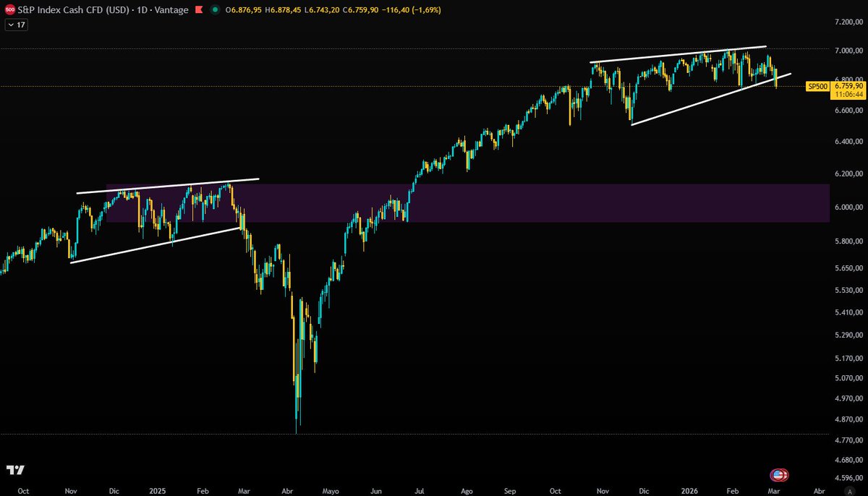Click the 4.770,00 price axis label
This screenshot has height=496, width=868.
(849, 440)
